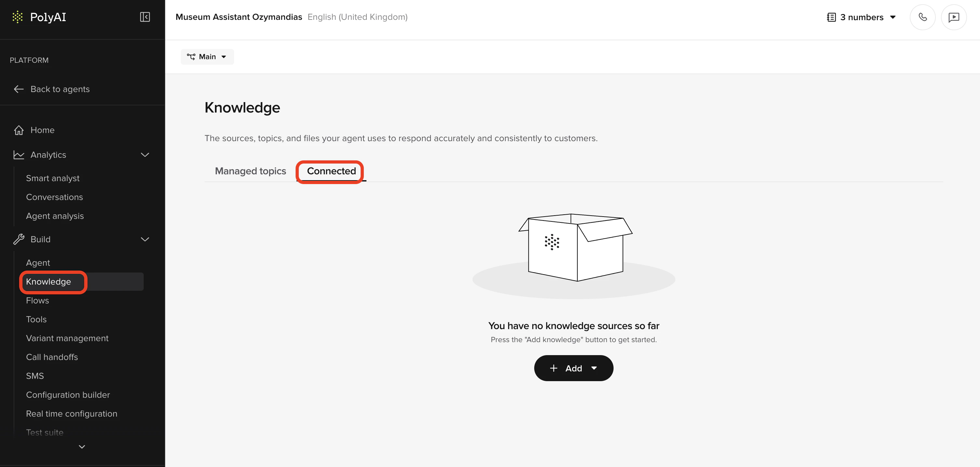The width and height of the screenshot is (980, 467).
Task: Switch to Managed topics tab
Action: tap(250, 171)
